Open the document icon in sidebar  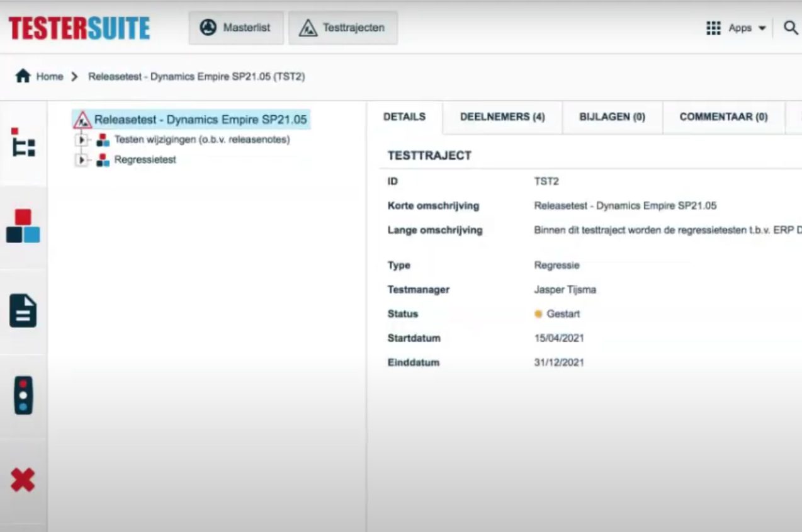click(x=23, y=311)
